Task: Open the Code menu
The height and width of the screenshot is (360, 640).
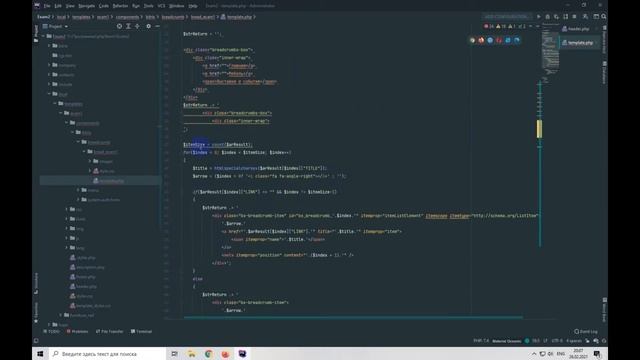Action: (x=104, y=6)
